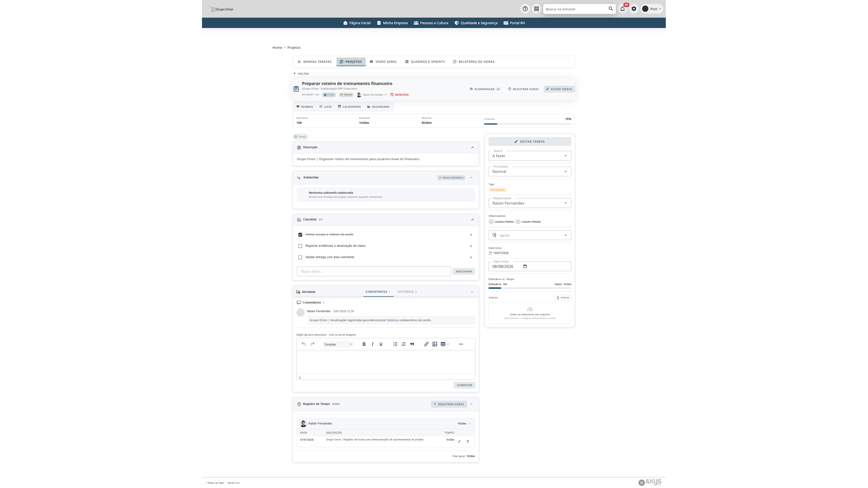Image resolution: width=868 pixels, height=488 pixels.
Task: Check 'Registrar evidências e atualização de status'
Action: click(x=300, y=246)
